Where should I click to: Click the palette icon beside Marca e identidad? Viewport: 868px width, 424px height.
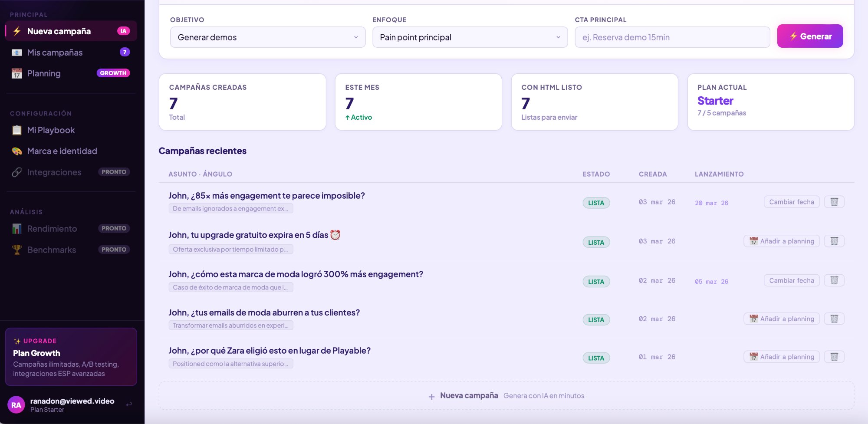click(x=17, y=151)
